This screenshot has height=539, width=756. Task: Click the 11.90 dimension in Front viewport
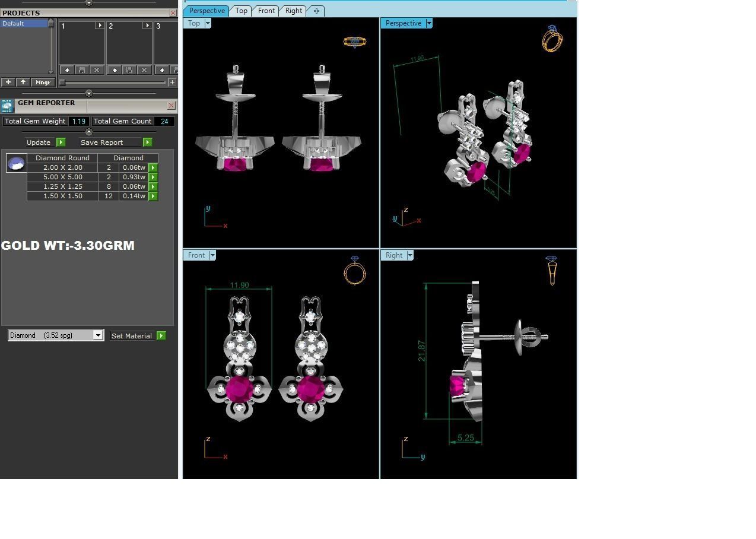239,285
